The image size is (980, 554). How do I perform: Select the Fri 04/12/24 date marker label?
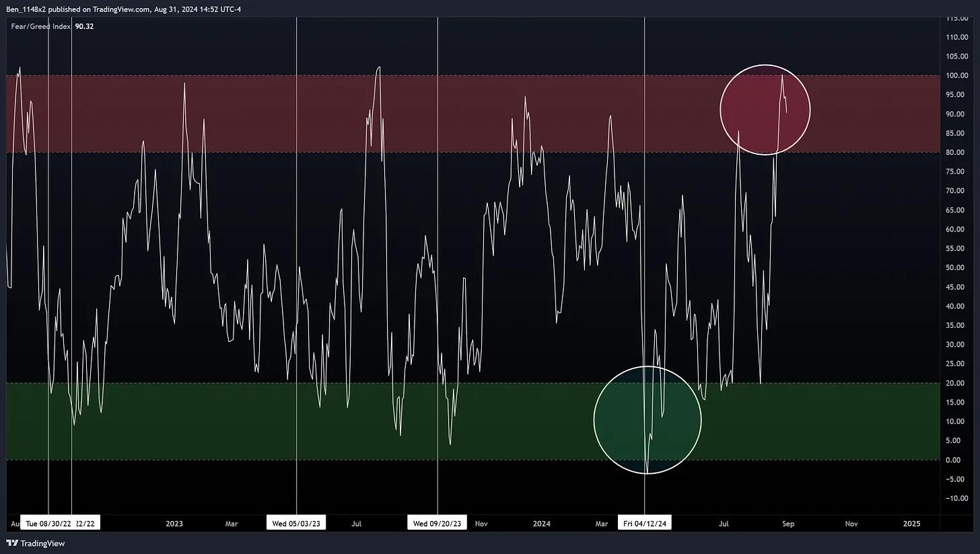[x=645, y=523]
